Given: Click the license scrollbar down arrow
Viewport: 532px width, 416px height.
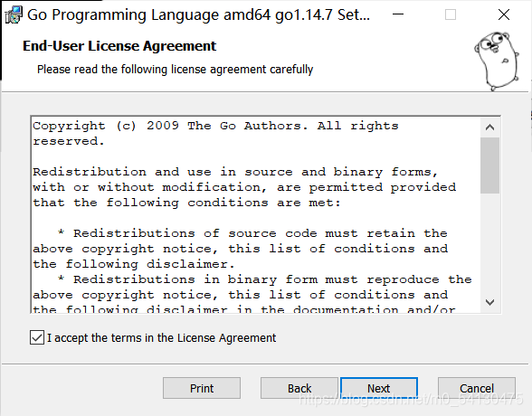Looking at the screenshot, I should tap(489, 302).
